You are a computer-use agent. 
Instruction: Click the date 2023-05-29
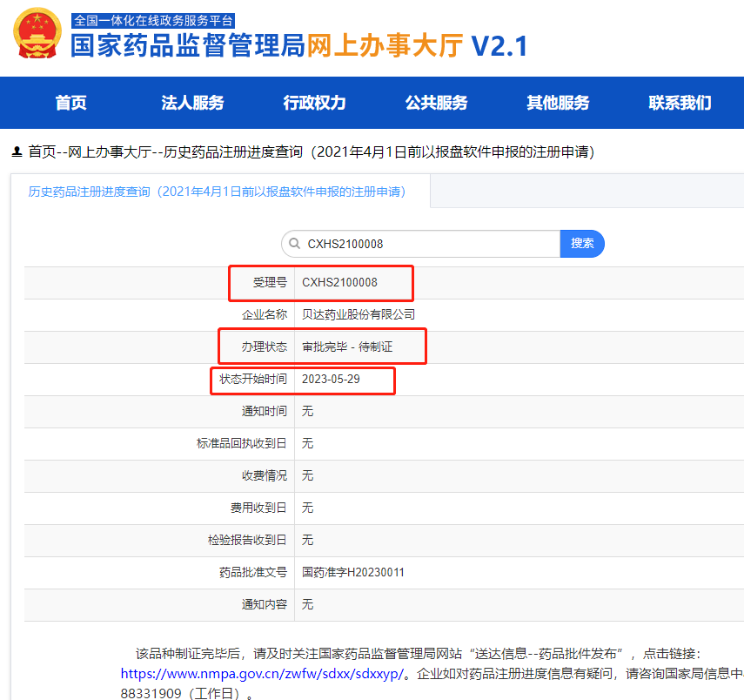click(331, 379)
